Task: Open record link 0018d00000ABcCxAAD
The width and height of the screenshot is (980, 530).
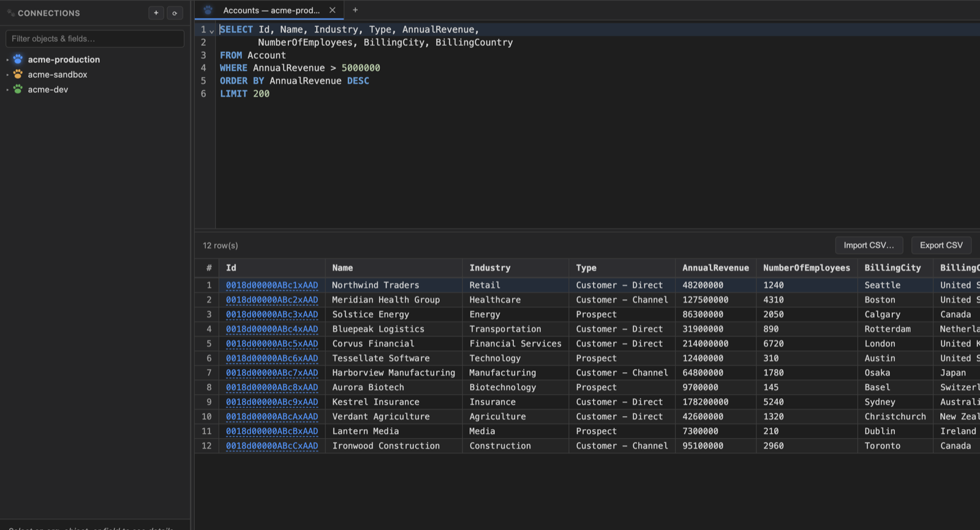Action: 272,446
